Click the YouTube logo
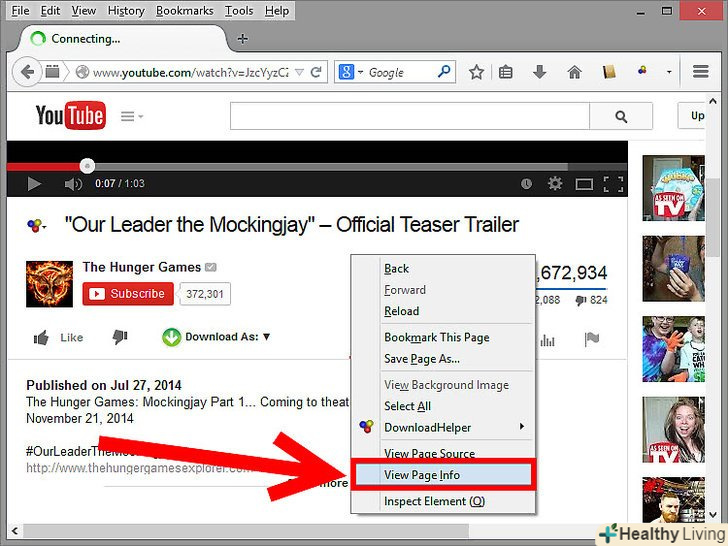 click(71, 115)
